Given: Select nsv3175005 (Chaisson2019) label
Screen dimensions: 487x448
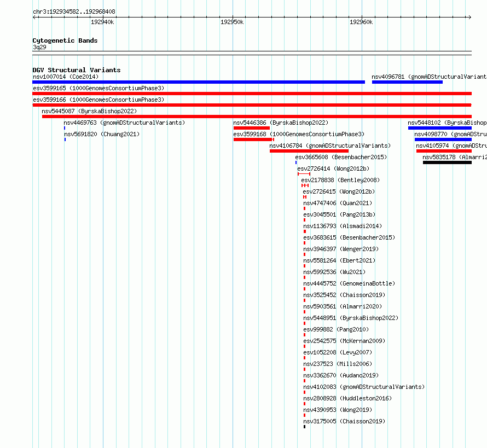Looking at the screenshot, I should pyautogui.click(x=344, y=421).
